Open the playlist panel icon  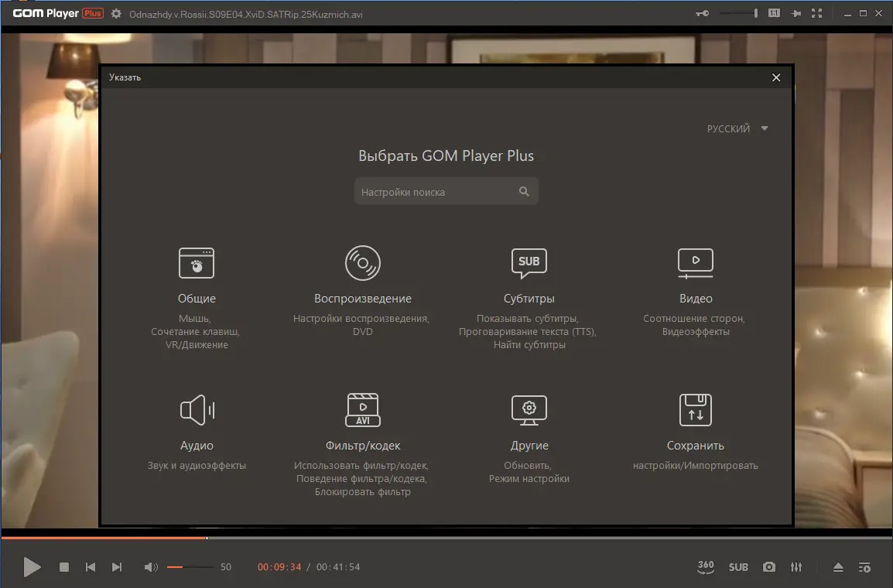coord(864,567)
